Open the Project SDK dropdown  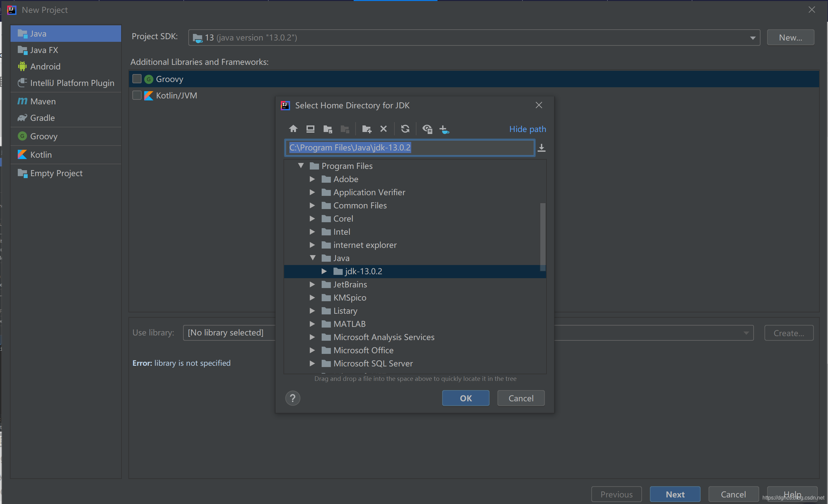tap(753, 37)
